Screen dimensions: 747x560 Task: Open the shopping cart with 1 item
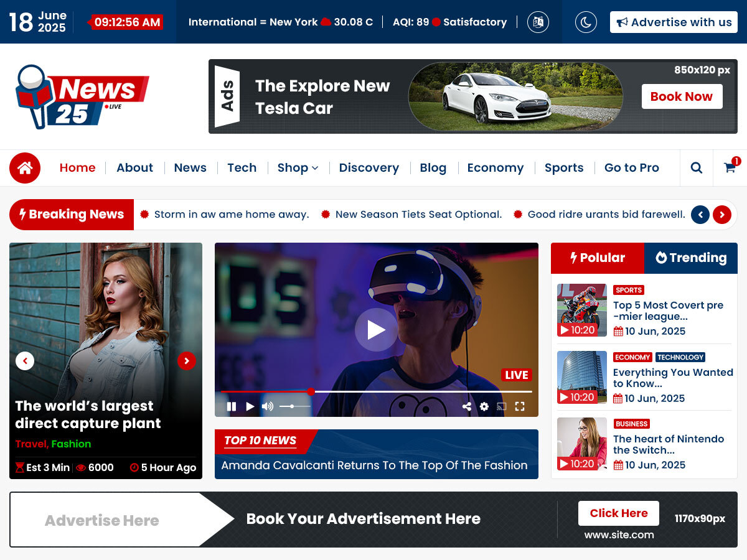point(730,167)
